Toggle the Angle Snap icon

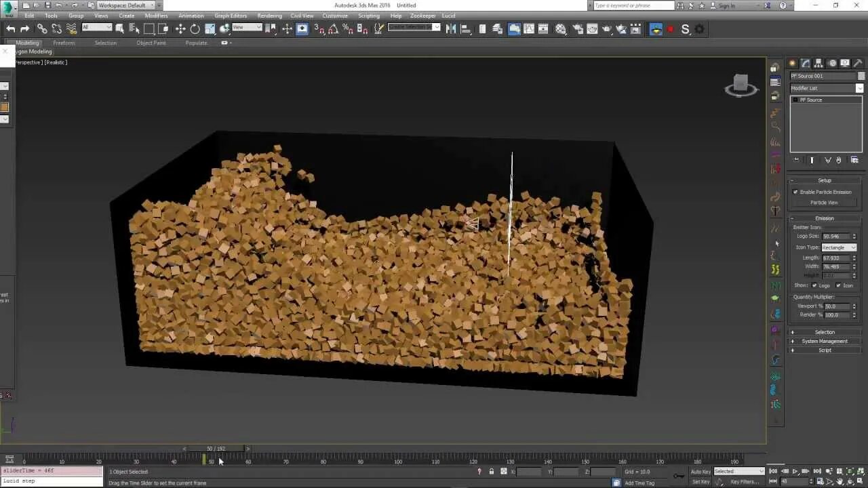[x=333, y=28]
